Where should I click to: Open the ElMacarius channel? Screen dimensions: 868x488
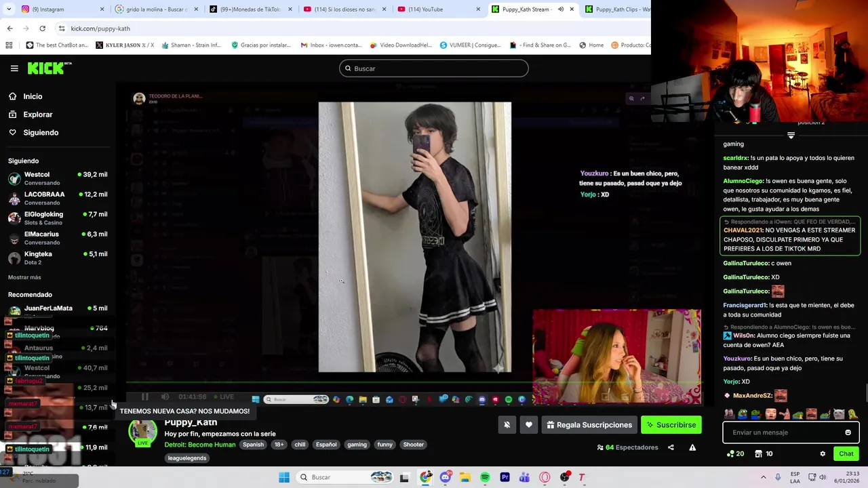point(58,238)
